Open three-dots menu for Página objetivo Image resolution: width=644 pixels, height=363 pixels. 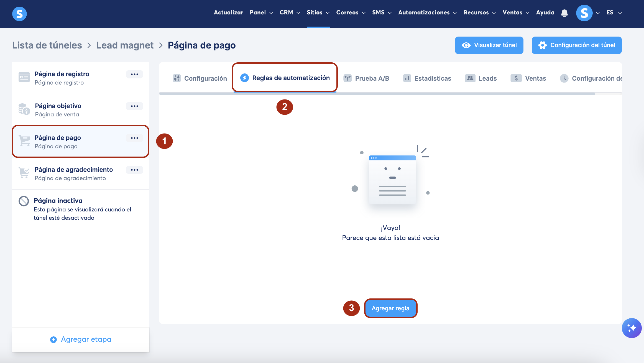(x=134, y=106)
